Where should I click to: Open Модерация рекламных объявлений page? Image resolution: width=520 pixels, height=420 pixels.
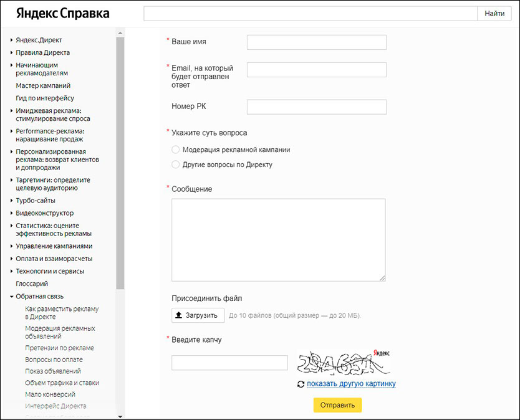click(x=60, y=332)
